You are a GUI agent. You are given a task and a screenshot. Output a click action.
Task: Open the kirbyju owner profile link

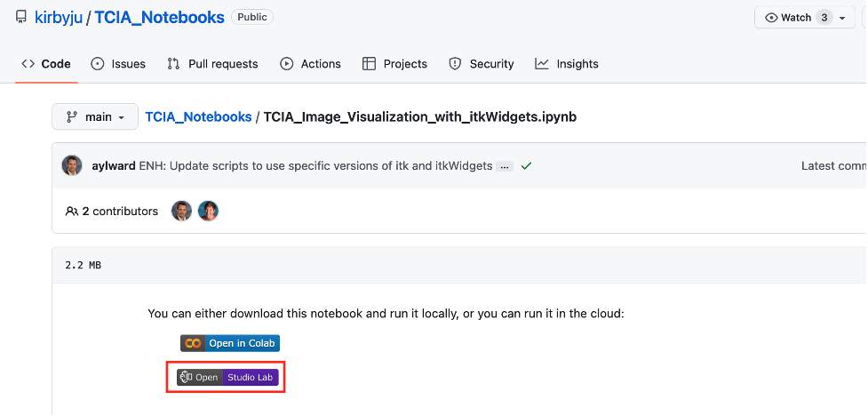point(58,17)
